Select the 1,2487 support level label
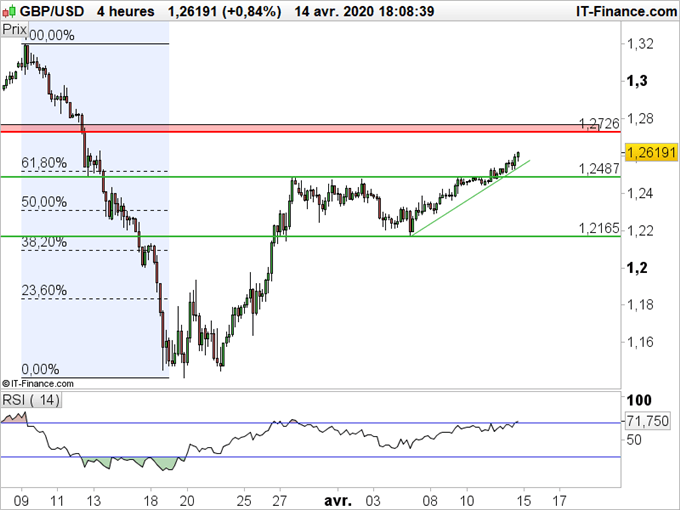Image resolution: width=680 pixels, height=510 pixels. pos(599,168)
